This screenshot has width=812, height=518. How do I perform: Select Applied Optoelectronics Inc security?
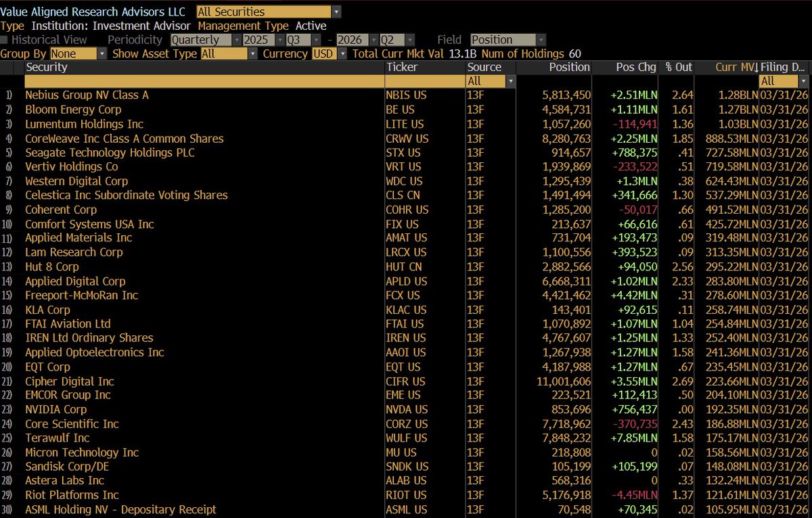[x=95, y=352]
